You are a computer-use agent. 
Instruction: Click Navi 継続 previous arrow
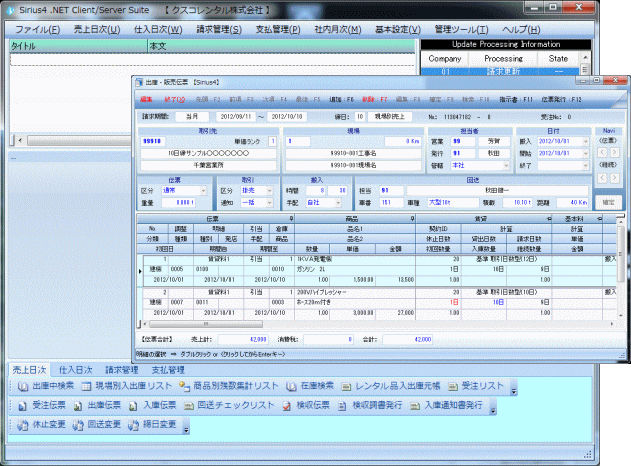point(602,177)
